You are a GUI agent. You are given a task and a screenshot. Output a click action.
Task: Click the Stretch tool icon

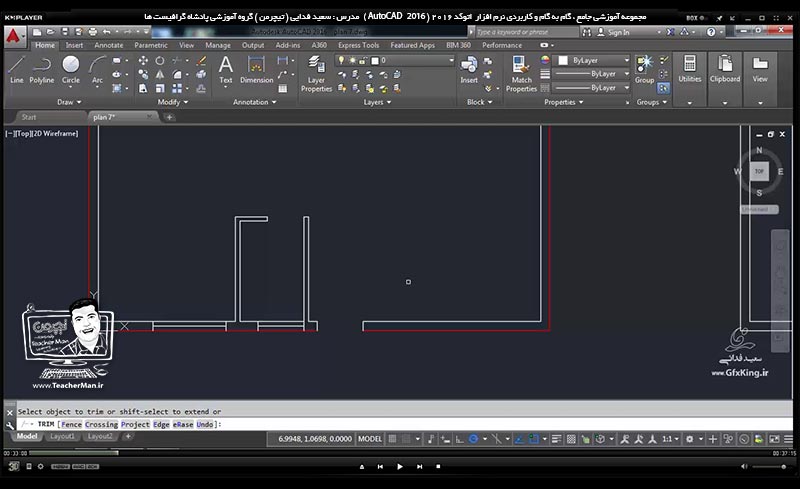coord(143,88)
